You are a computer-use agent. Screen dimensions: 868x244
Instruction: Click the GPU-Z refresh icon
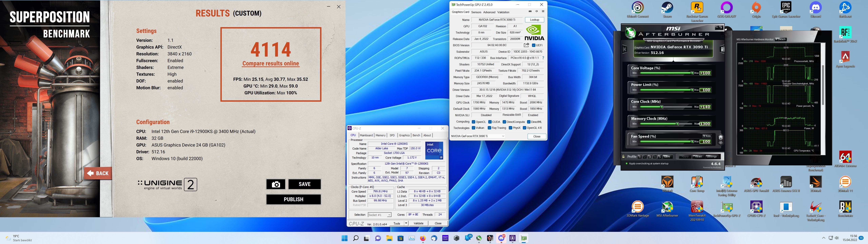tap(536, 12)
